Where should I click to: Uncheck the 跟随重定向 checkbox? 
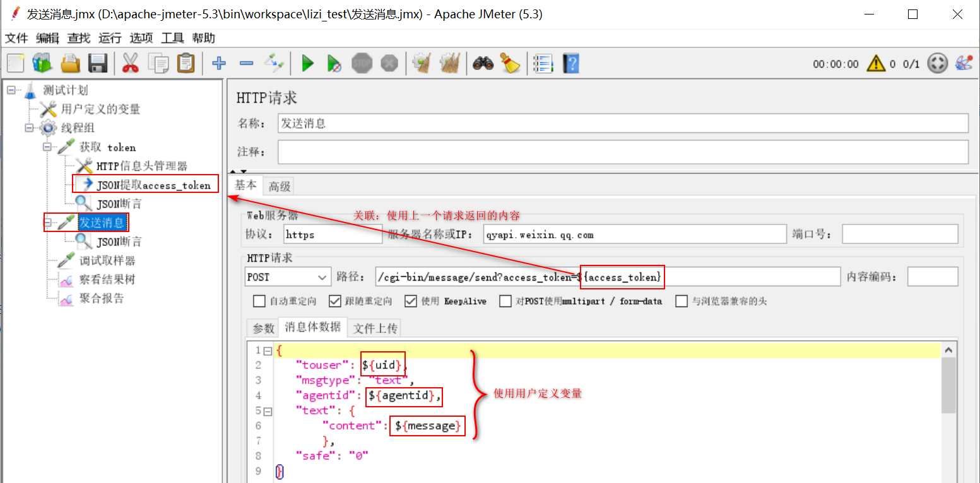tap(334, 301)
